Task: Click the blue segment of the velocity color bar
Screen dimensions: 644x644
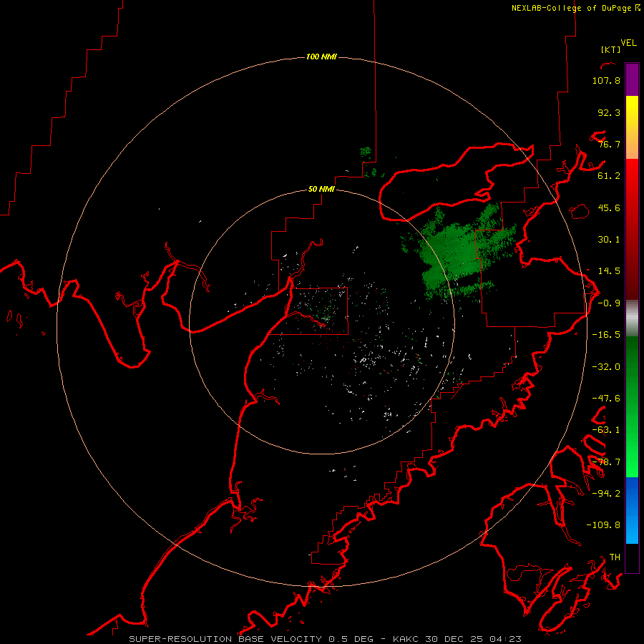Action: 632,510
